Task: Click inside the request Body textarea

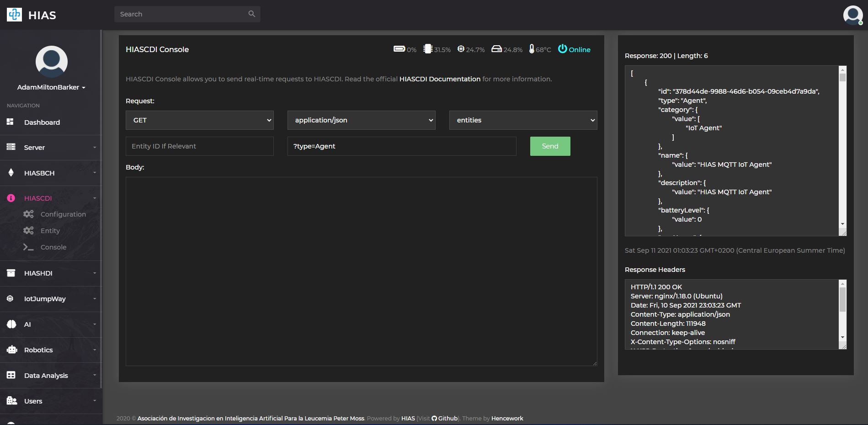Action: [362, 271]
